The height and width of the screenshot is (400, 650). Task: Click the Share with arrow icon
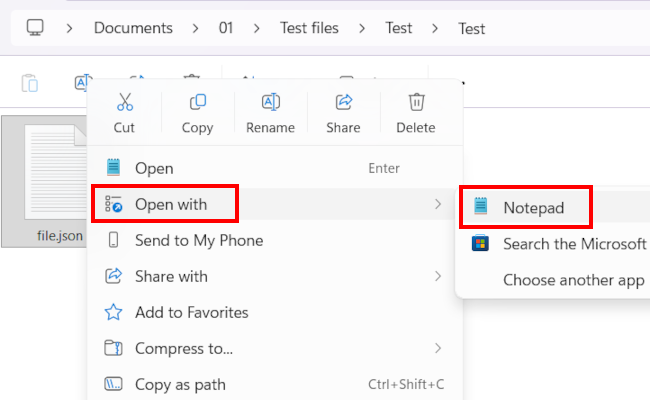tap(113, 276)
